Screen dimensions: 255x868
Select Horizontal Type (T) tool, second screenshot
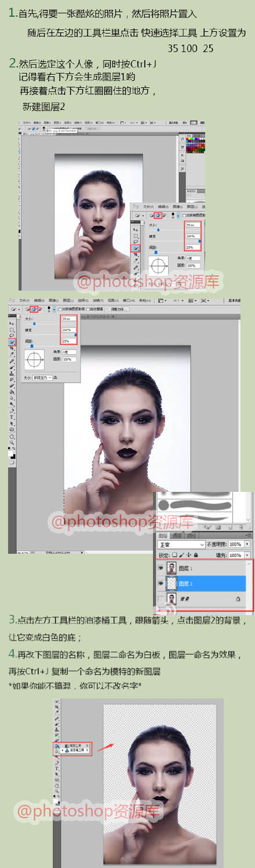pos(12,417)
